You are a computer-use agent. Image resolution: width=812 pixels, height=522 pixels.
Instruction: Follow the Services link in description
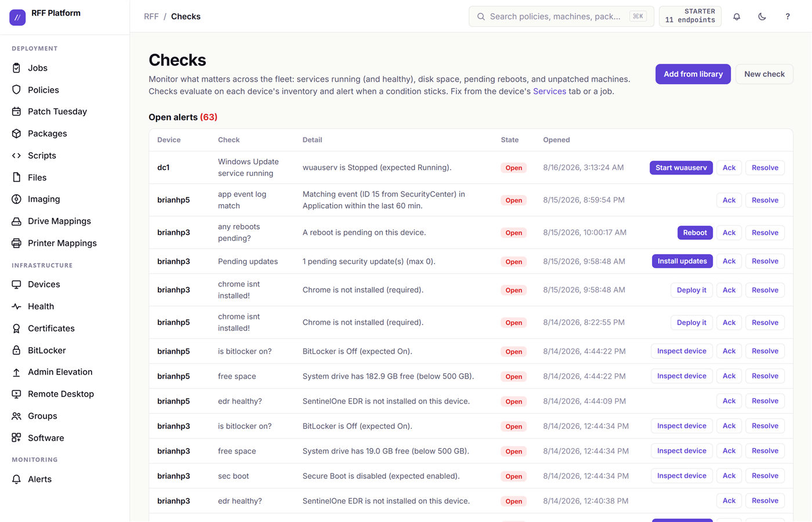(549, 91)
